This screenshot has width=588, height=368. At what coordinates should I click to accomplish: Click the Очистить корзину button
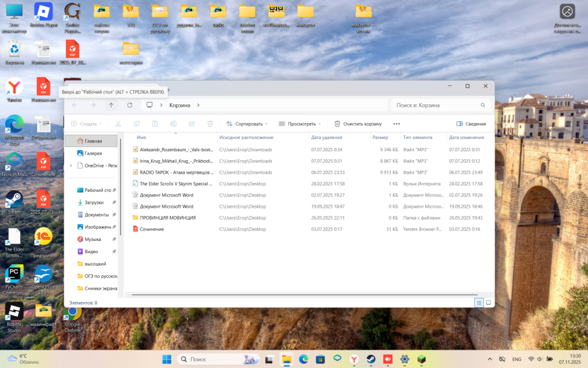click(358, 124)
